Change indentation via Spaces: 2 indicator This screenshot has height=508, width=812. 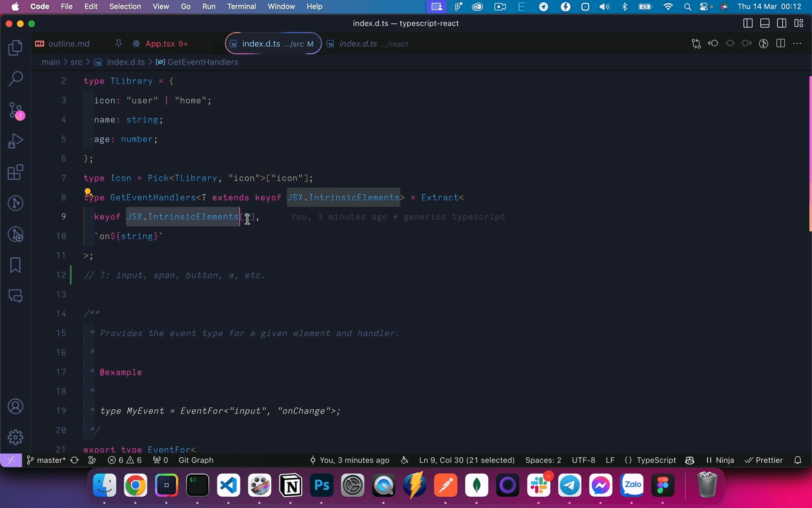tap(543, 460)
